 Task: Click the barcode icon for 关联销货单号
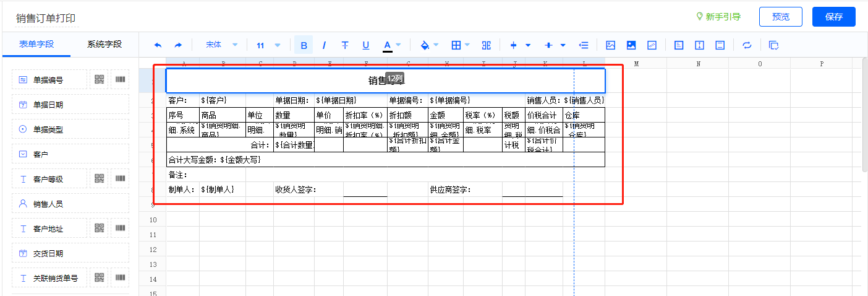click(120, 277)
